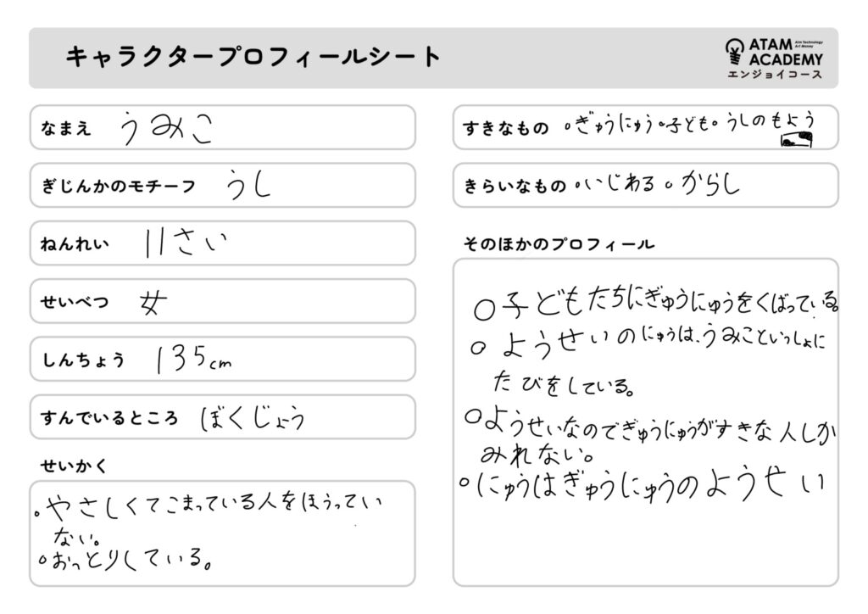Select the なまえ field containing うみこ
The width and height of the screenshot is (868, 614).
(x=222, y=127)
